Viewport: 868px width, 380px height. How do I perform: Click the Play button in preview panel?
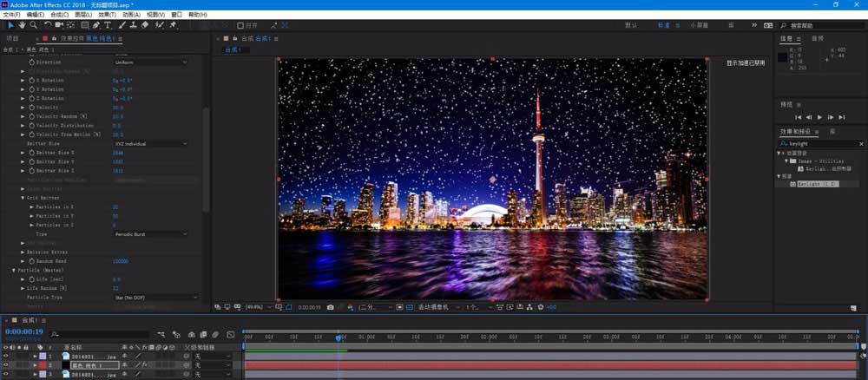[819, 116]
